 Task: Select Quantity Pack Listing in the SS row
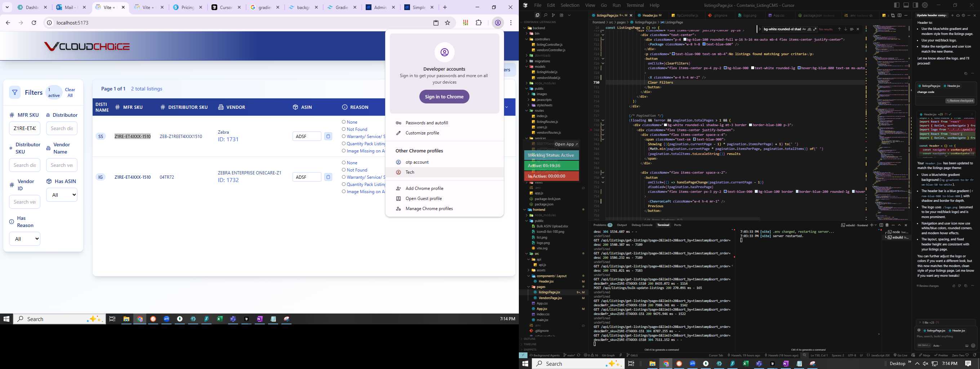[343, 143]
